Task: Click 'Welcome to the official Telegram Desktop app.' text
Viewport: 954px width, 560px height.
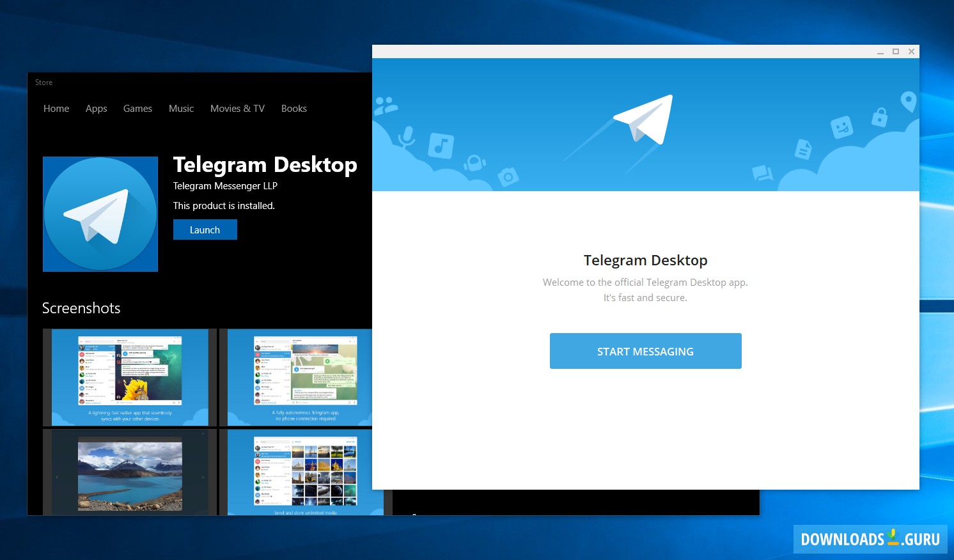Action: pyautogui.click(x=645, y=283)
